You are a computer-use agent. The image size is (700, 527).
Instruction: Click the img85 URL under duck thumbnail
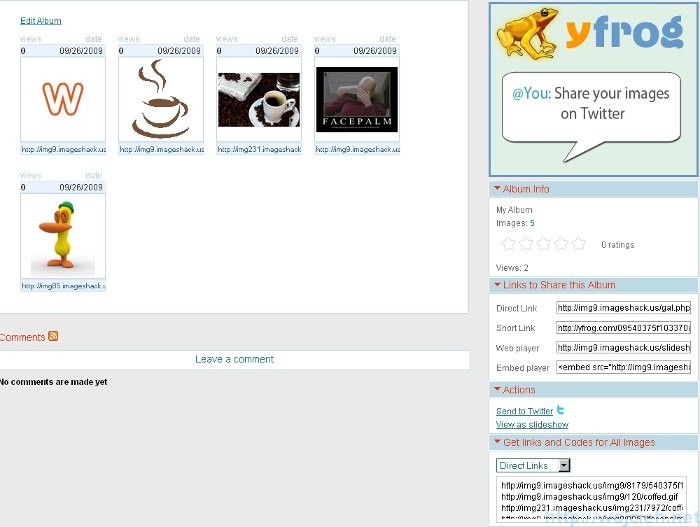pyautogui.click(x=63, y=286)
